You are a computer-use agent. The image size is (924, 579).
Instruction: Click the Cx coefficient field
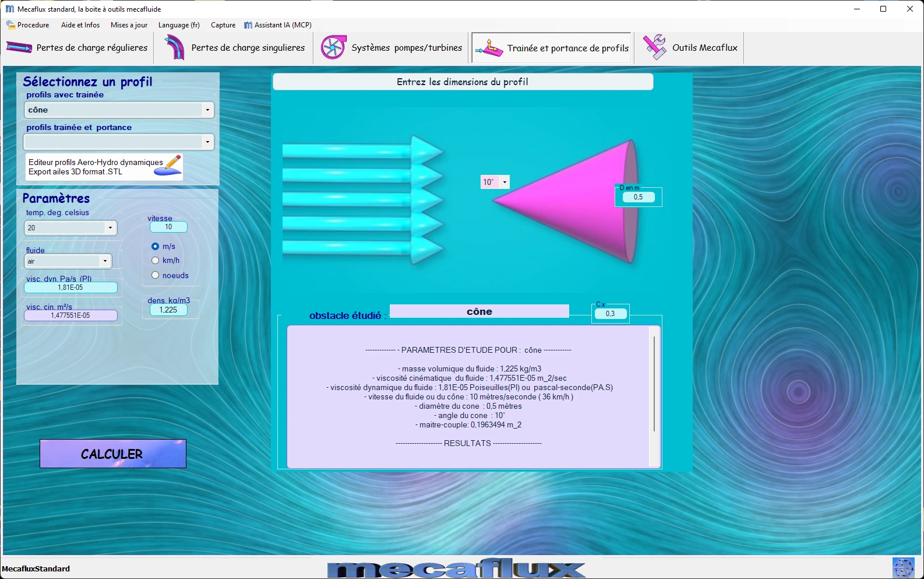(x=610, y=314)
